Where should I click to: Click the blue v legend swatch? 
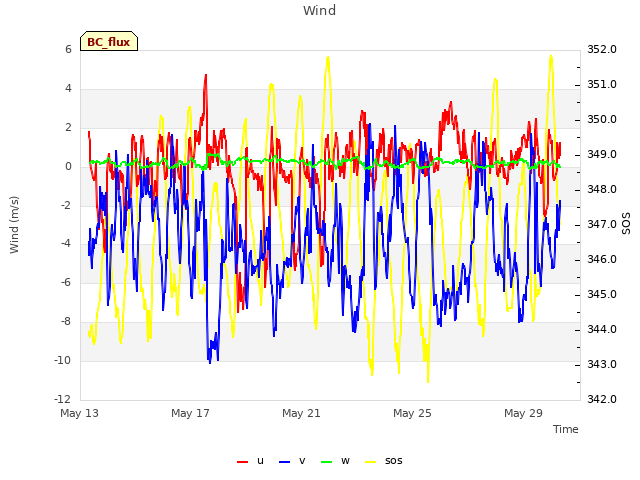[x=284, y=462]
